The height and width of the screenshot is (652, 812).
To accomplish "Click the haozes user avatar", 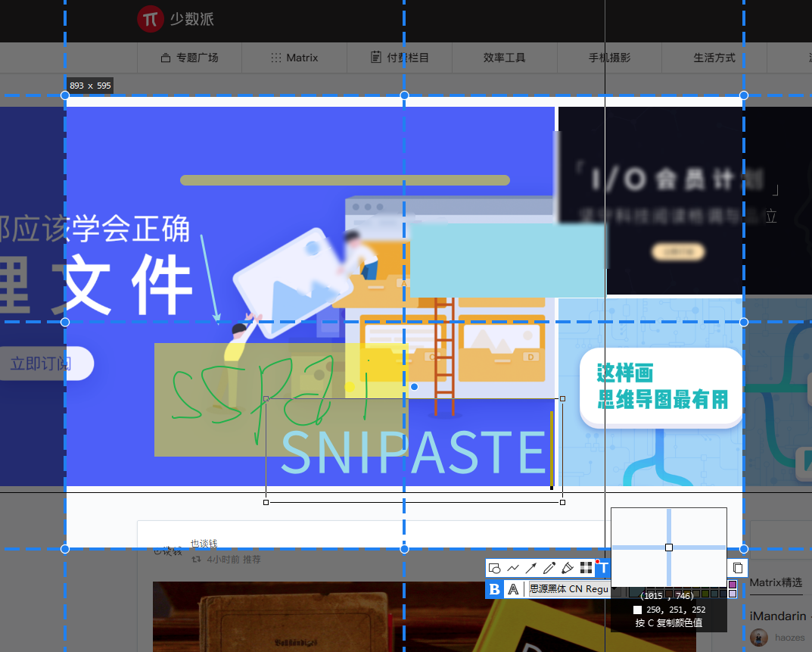I will click(x=758, y=638).
